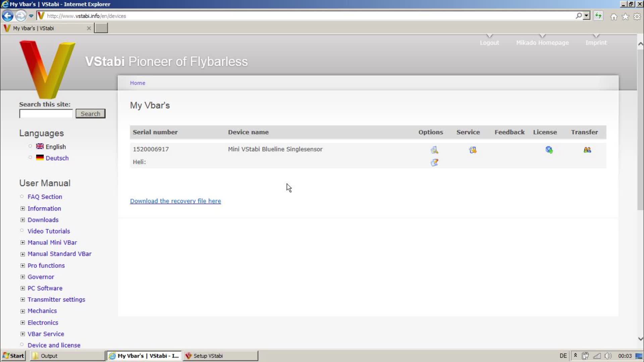The width and height of the screenshot is (644, 362).
Task: Show hidden tray icons arrow
Action: (x=576, y=356)
